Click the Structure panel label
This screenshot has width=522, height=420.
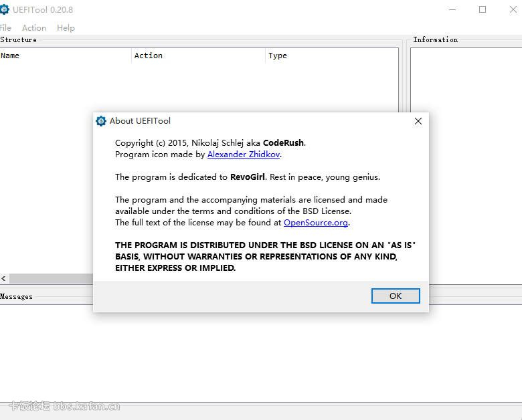[x=18, y=39]
